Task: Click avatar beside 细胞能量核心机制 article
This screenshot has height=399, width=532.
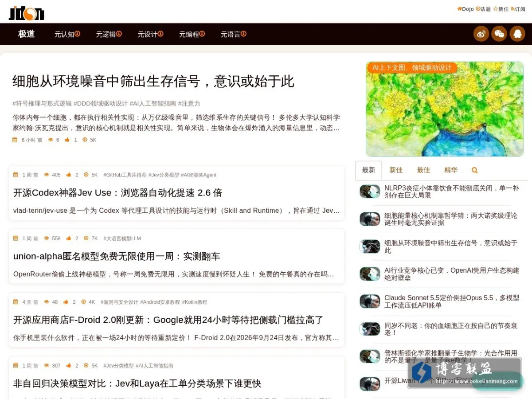Action: tap(370, 219)
